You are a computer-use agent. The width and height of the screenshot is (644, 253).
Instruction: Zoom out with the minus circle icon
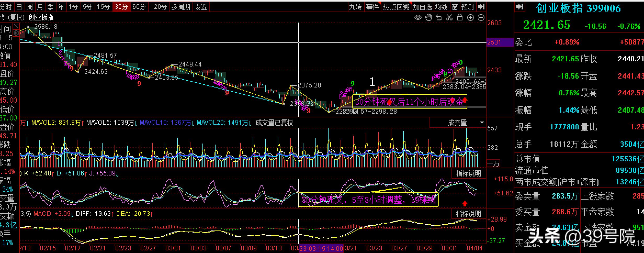[x=481, y=18]
